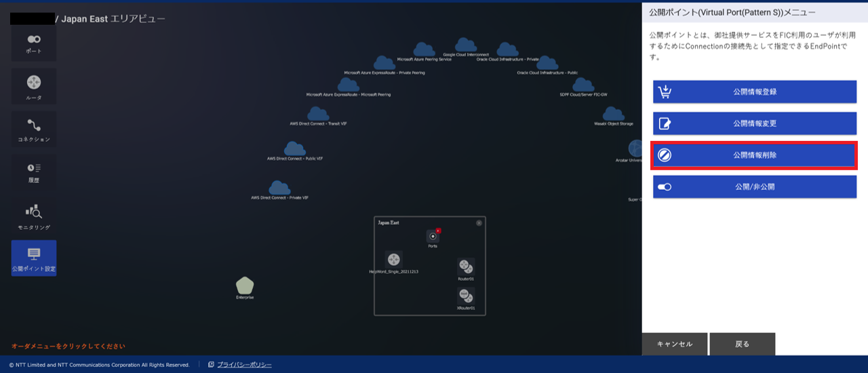Image resolution: width=868 pixels, height=373 pixels.
Task: Select Oracle Cloud Infrastructure - Public cloud
Action: [547, 62]
